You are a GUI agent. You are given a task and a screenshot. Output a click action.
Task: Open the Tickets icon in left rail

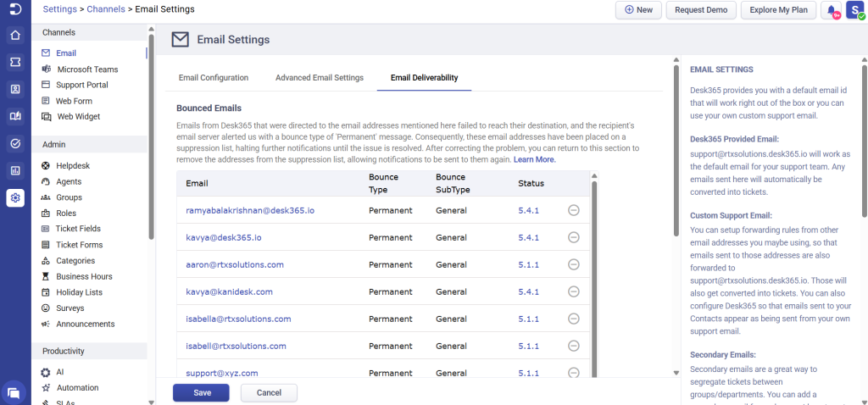[15, 63]
